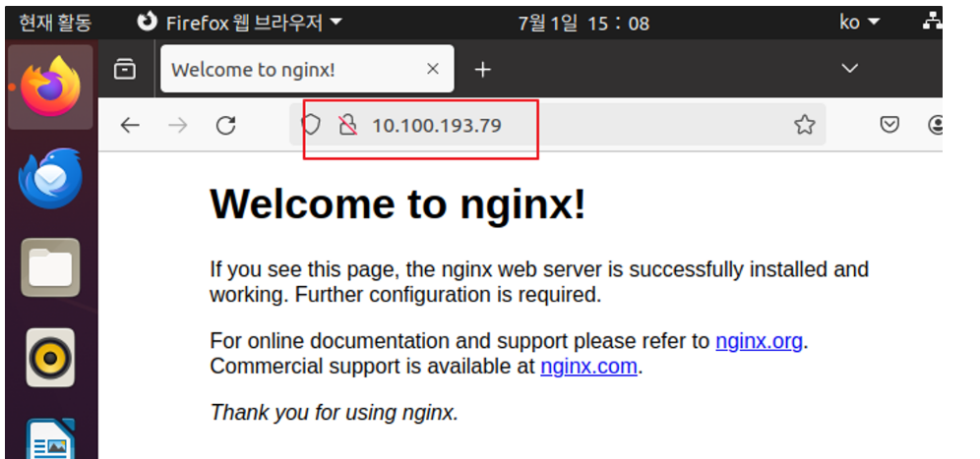Viewport: 980px width, 459px height.
Task: Open the Firefox account icon
Action: click(x=935, y=125)
